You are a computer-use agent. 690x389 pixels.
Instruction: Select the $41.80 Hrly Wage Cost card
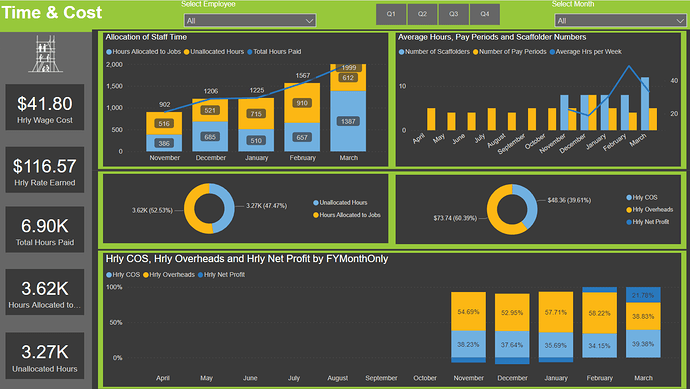coord(44,107)
